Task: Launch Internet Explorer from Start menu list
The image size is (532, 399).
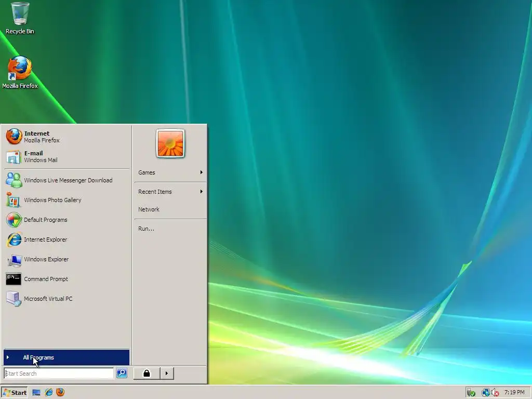Action: coord(67,240)
